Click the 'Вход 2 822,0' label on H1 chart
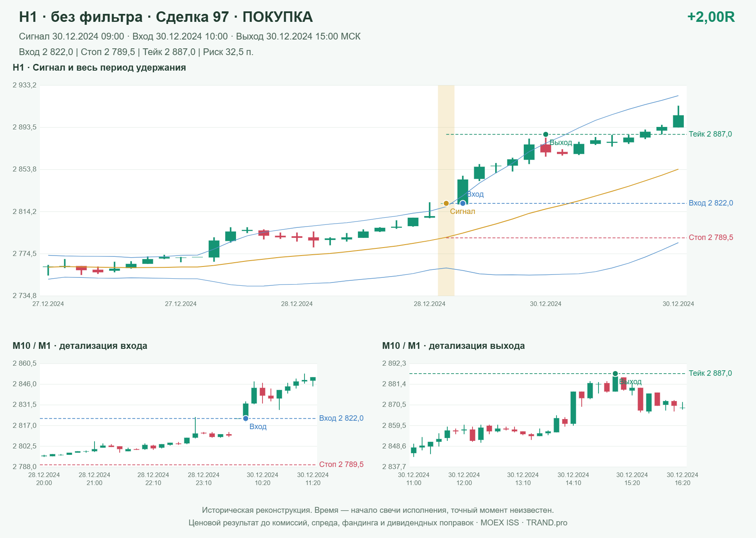The height and width of the screenshot is (538, 756). click(711, 203)
